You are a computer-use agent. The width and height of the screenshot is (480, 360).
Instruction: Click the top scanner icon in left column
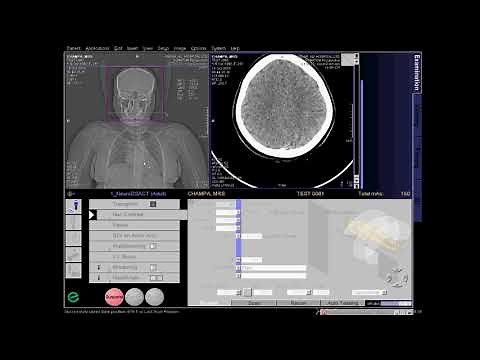[x=74, y=207]
